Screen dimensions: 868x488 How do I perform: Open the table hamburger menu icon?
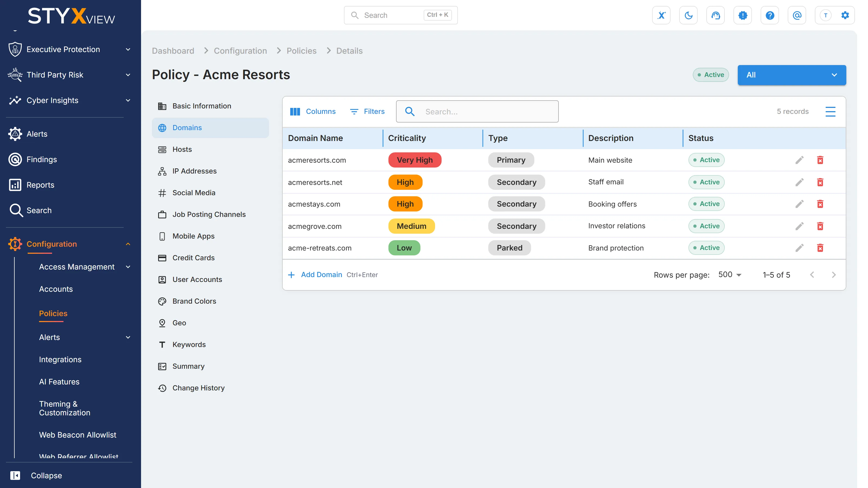point(830,111)
